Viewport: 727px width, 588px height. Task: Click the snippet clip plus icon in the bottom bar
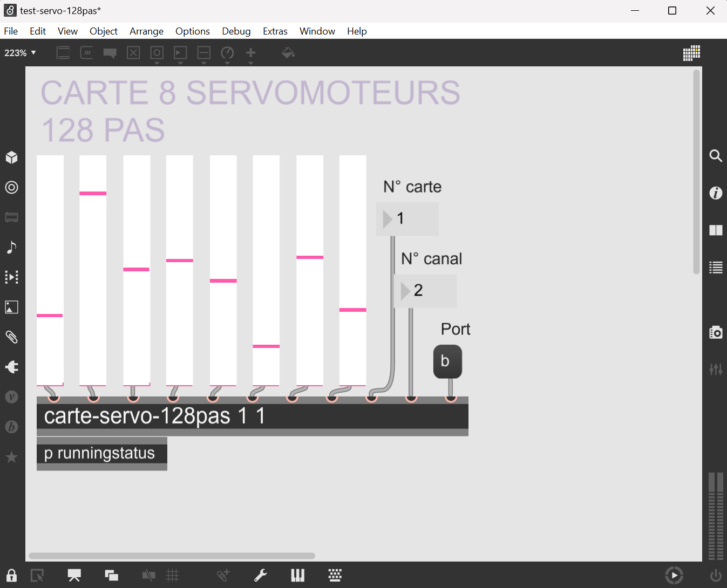click(x=223, y=575)
